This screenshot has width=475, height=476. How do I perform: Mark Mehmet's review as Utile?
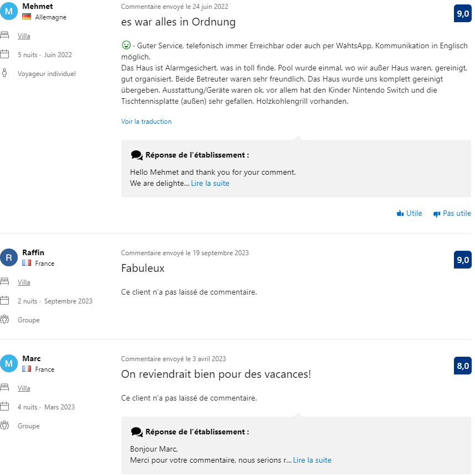413,214
